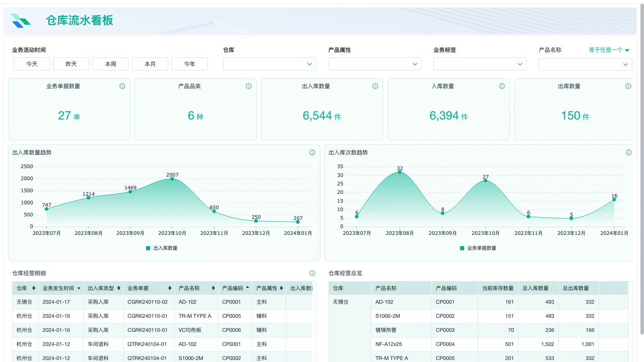Image resolution: width=644 pixels, height=362 pixels.
Task: Click 仓库流水看板 dashboard title
Action: click(x=79, y=21)
